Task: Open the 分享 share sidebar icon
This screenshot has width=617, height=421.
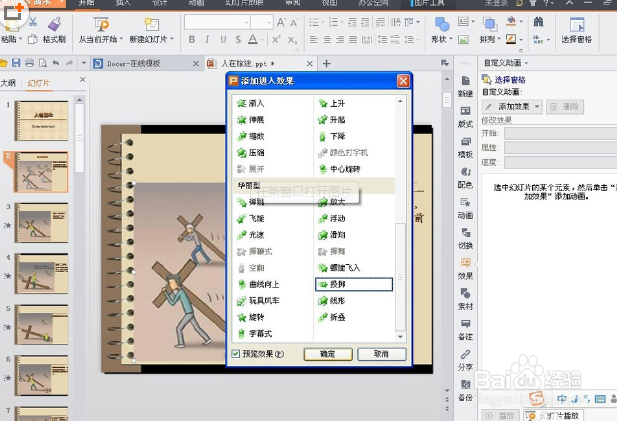Action: pyautogui.click(x=466, y=354)
